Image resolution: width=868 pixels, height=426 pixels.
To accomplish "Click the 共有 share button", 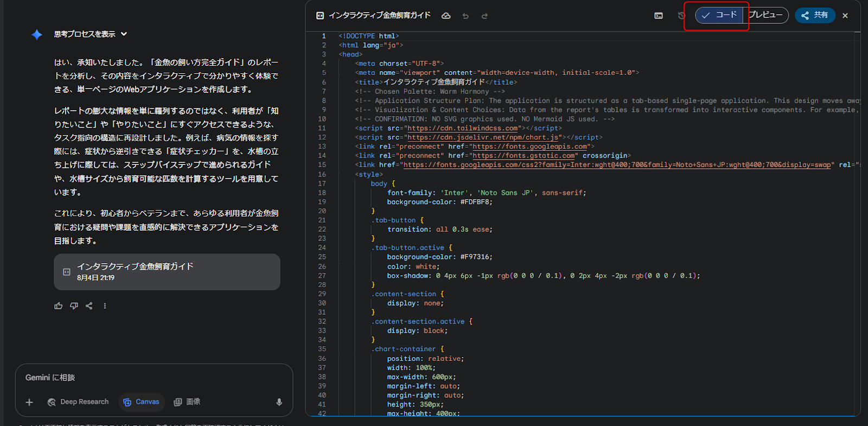I will (815, 15).
